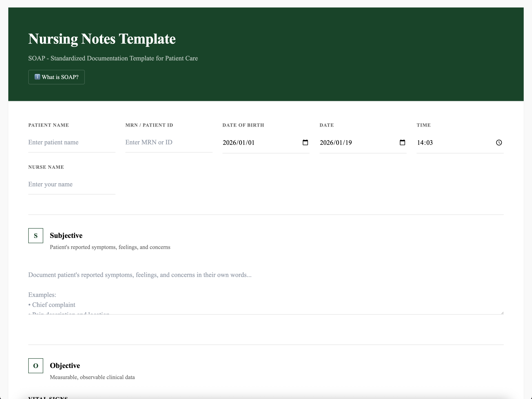
Task: Open the What is SOAP information panel
Action: (56, 77)
